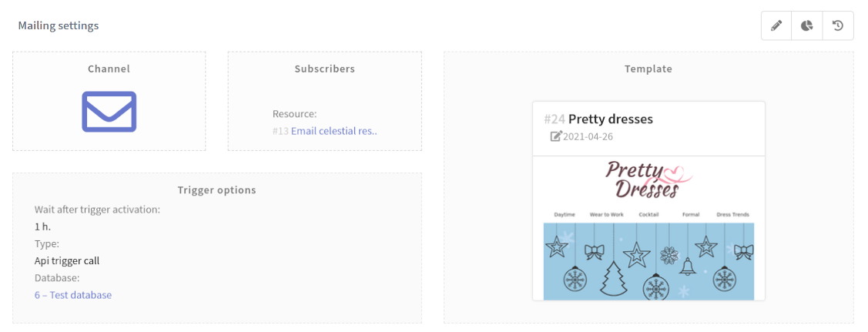Click the history clock icon
Viewport: 868px width, 332px height.
[x=838, y=26]
